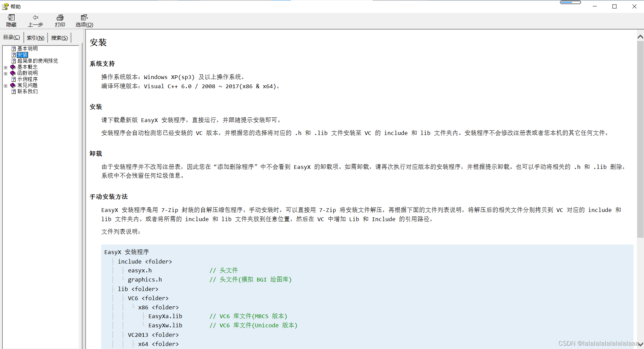
Task: Click the help app icon in title bar
Action: point(5,6)
